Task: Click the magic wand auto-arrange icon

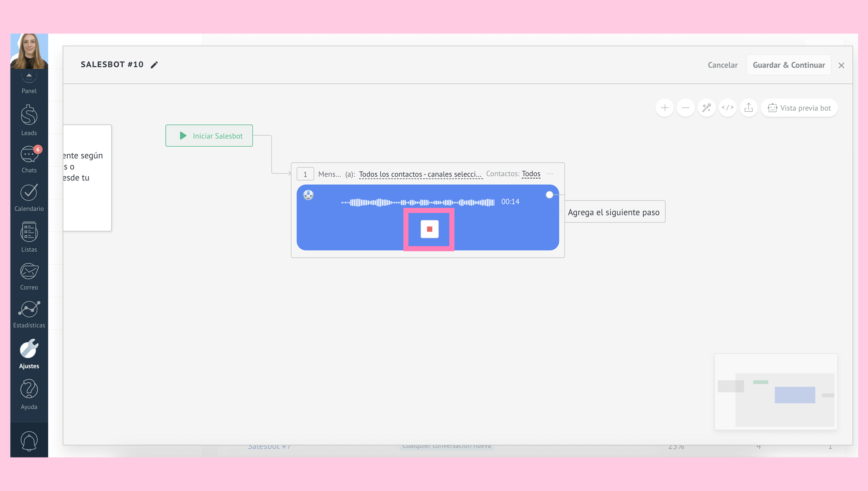Action: 706,108
